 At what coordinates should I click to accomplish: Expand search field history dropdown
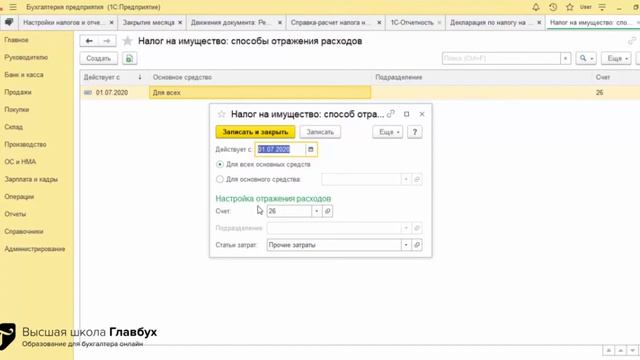point(565,58)
